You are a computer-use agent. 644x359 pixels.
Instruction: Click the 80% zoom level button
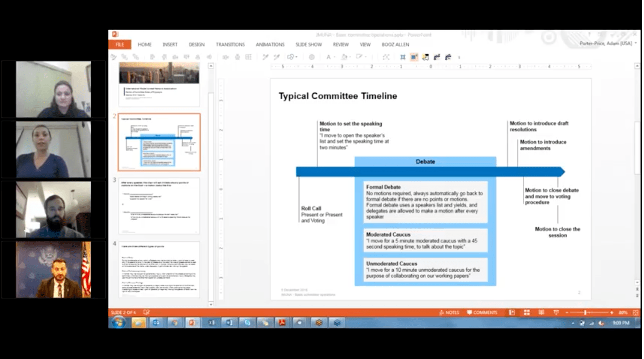point(623,312)
